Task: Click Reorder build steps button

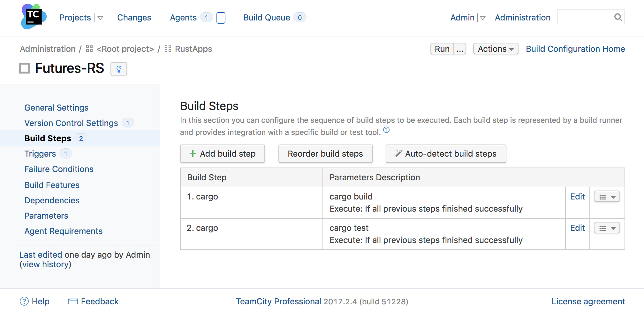Action: coord(325,154)
